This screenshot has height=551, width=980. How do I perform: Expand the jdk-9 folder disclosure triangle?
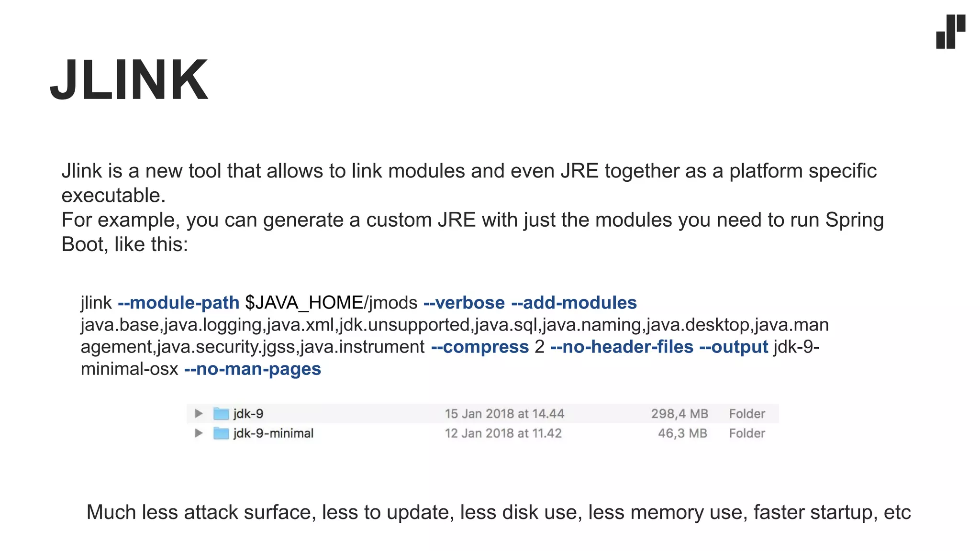point(199,413)
